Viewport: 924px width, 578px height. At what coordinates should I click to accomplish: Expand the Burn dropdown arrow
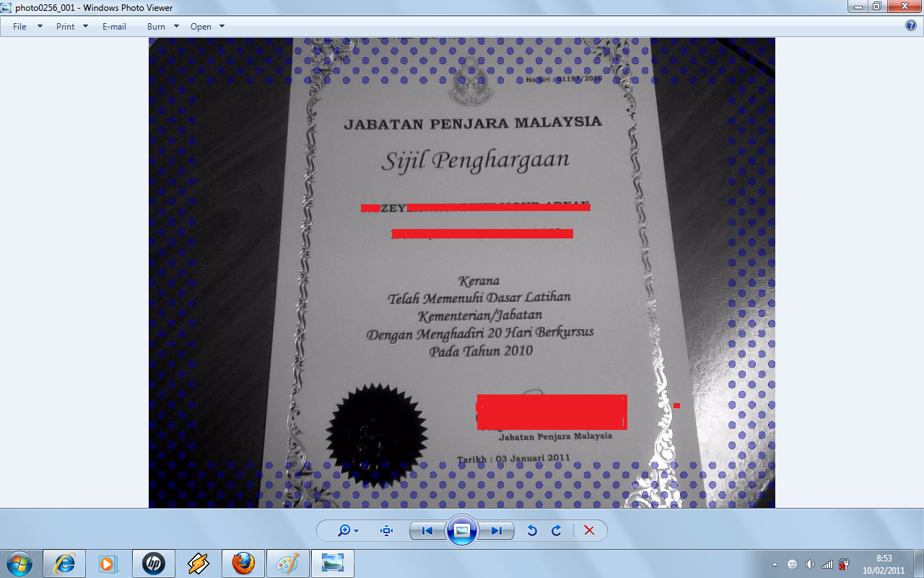(x=176, y=27)
